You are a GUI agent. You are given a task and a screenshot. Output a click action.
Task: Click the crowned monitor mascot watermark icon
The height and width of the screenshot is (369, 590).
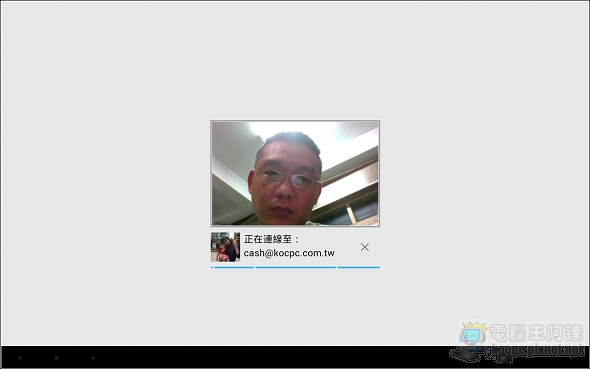[x=473, y=333]
